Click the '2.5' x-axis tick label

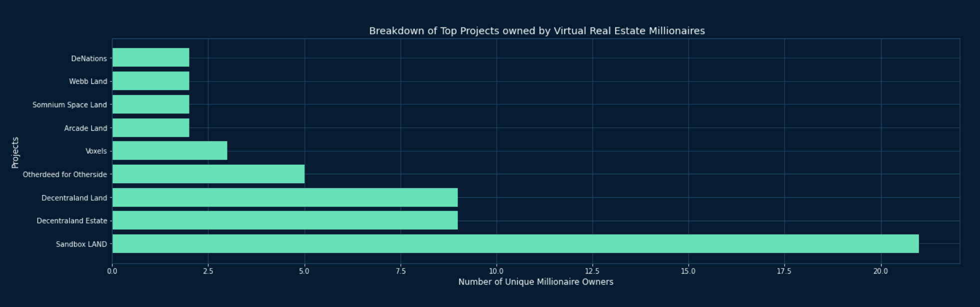[x=208, y=272]
